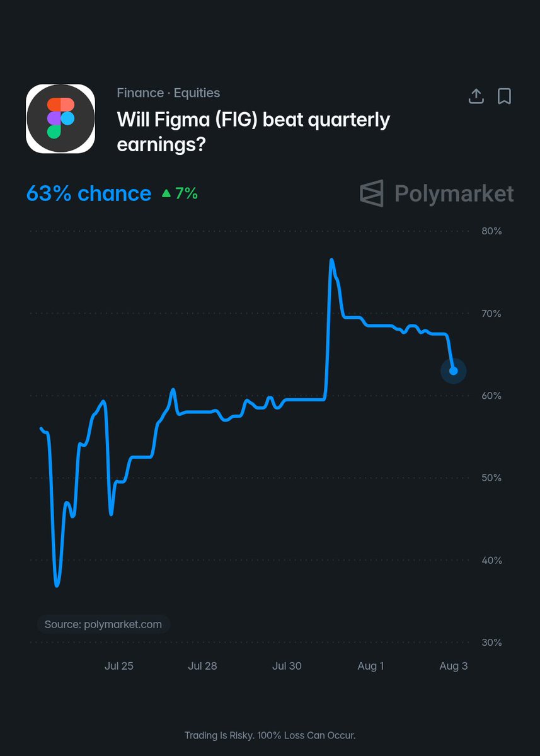Click the Polymarket logo icon
540x756 pixels.
(x=372, y=193)
